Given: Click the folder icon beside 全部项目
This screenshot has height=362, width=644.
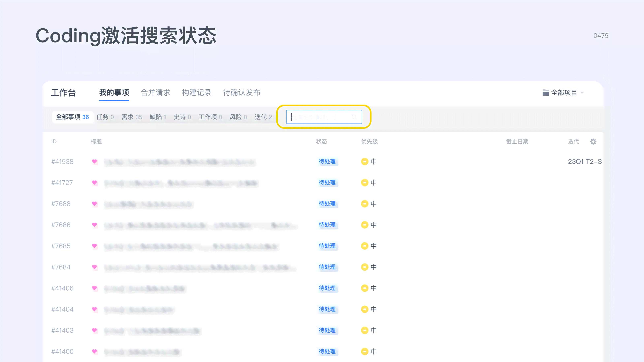Looking at the screenshot, I should [546, 93].
